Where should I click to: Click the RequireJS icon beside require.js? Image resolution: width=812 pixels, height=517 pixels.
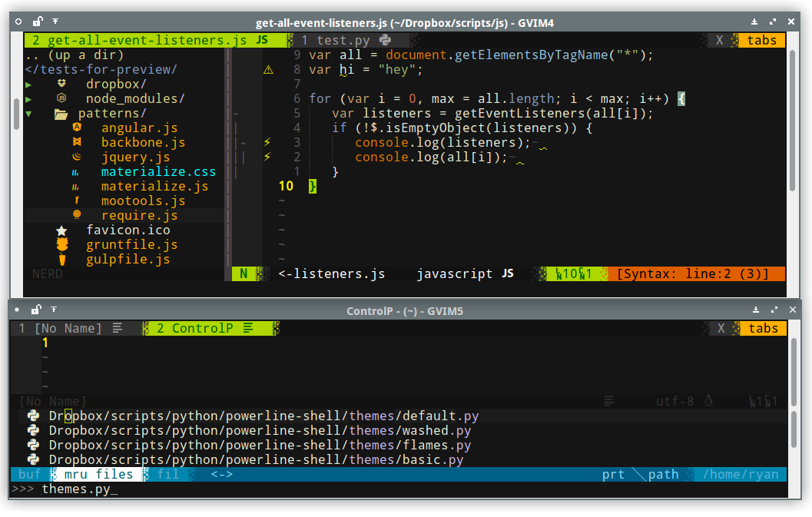[77, 214]
